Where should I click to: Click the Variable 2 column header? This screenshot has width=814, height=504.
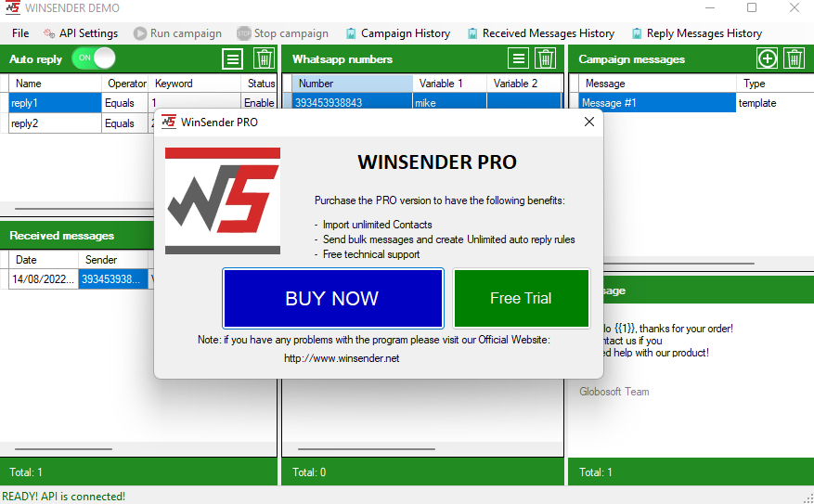click(524, 83)
